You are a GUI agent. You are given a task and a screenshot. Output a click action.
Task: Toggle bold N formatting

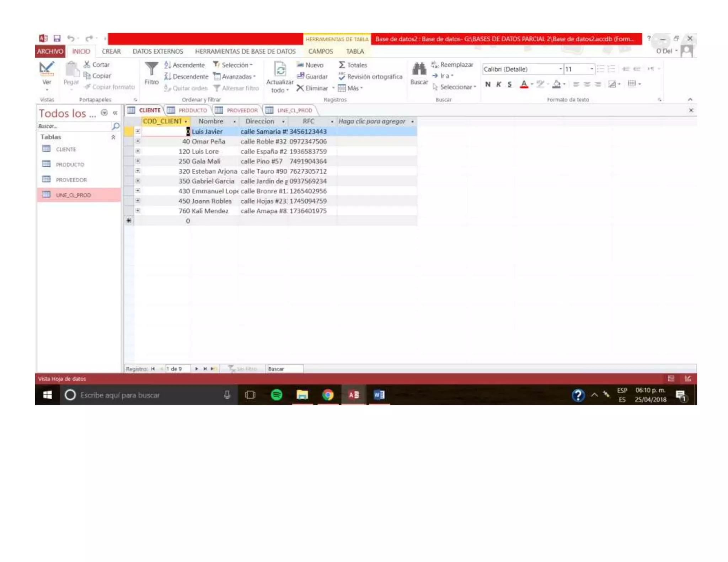click(x=488, y=84)
